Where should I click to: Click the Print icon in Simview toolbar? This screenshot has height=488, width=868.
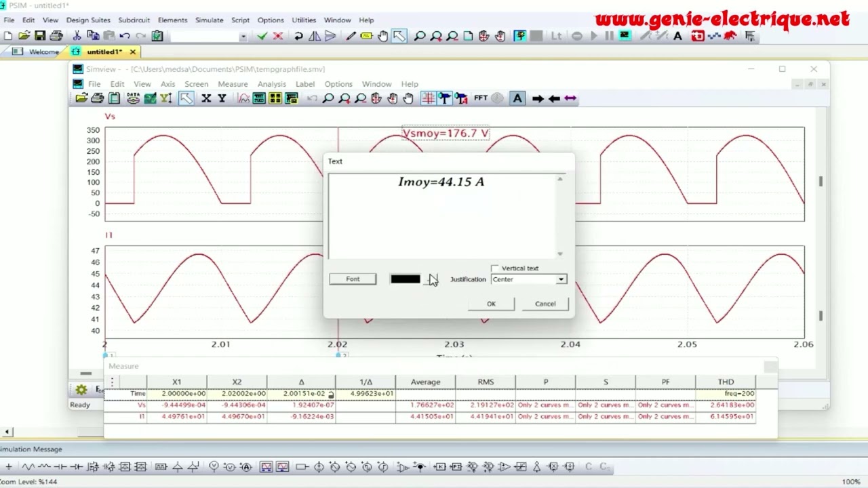(x=97, y=98)
